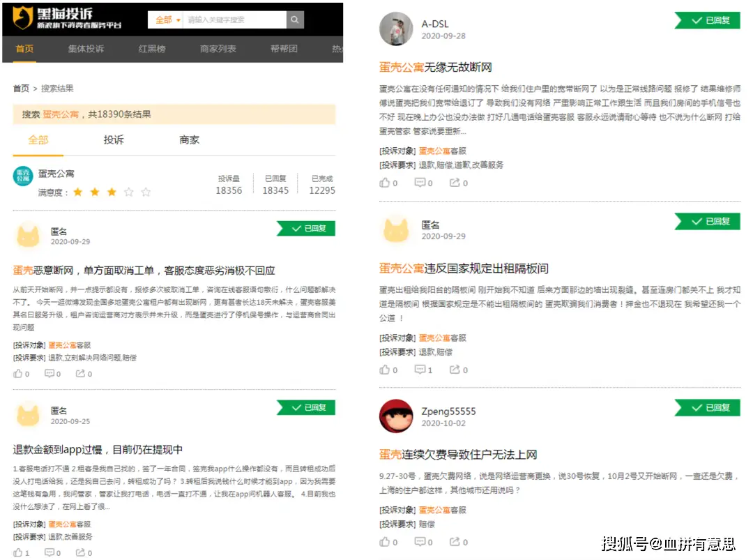
Task: Click the 2020-09-28 date text
Action: coord(443,36)
